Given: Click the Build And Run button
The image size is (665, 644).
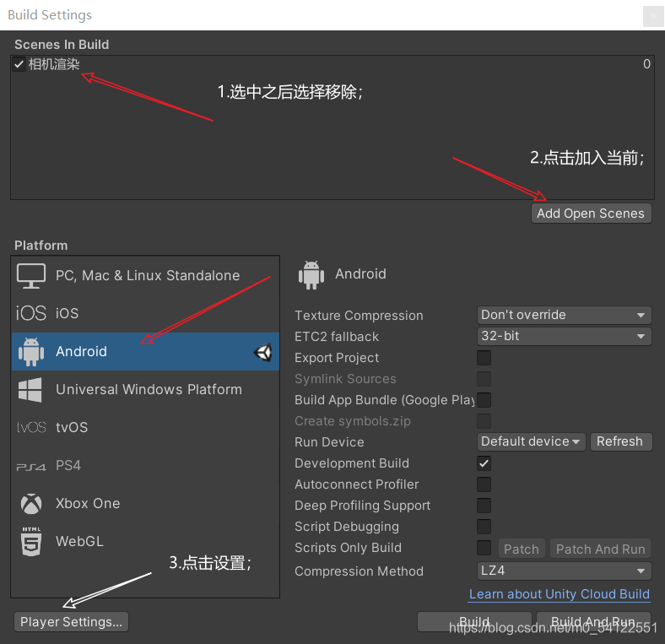Looking at the screenshot, I should click(x=594, y=621).
